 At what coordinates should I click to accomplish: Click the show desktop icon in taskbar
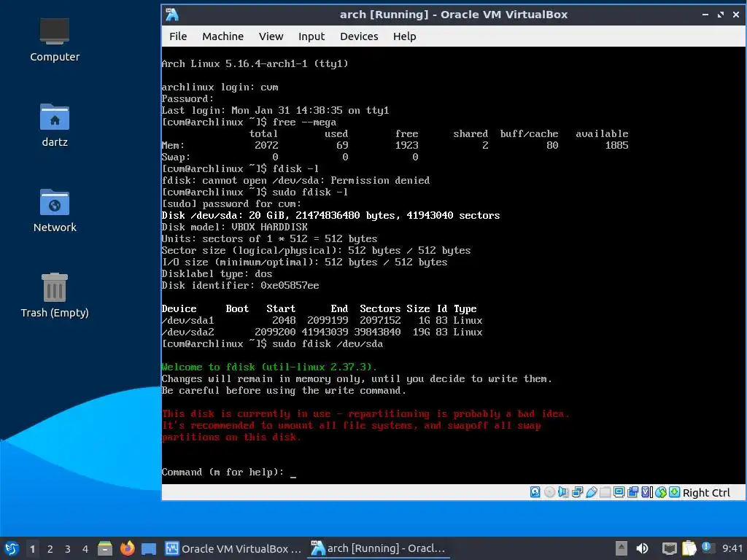click(x=149, y=549)
